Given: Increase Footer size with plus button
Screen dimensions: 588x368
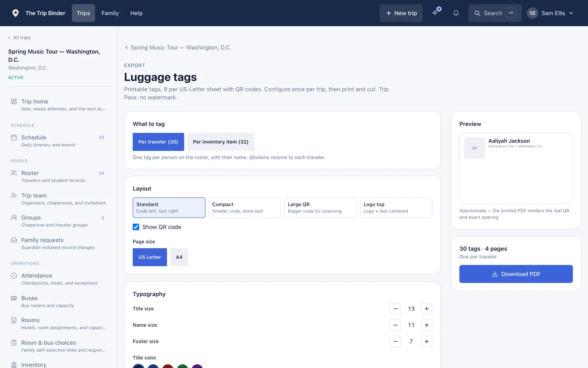Looking at the screenshot, I should 427,341.
